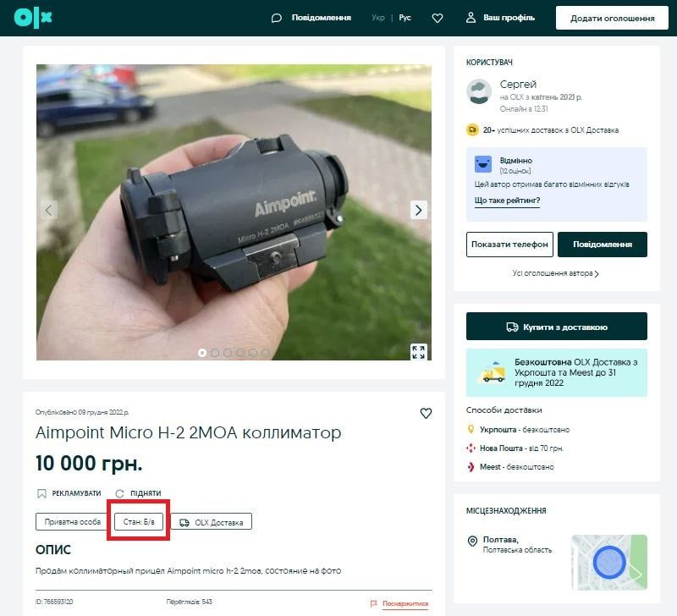Image resolution: width=677 pixels, height=616 pixels.
Task: Click the listing title Aimpoint Micro H-2 2MOA
Action: [x=188, y=432]
